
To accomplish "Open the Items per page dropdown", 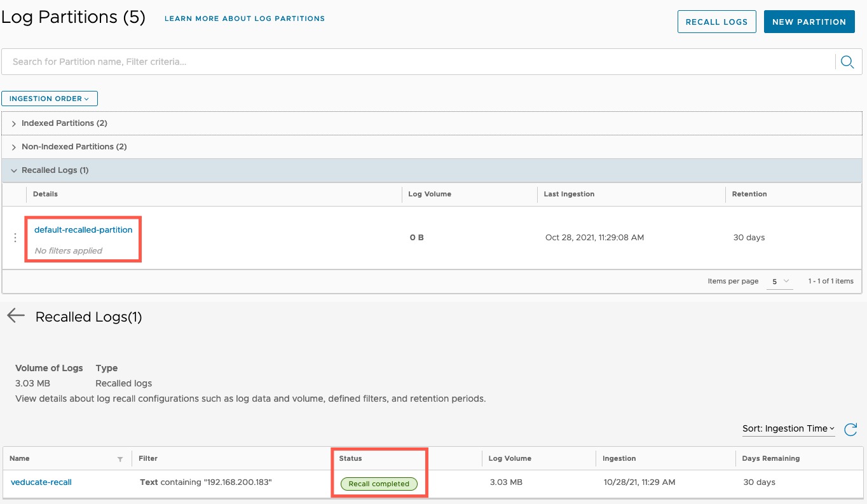I will (x=780, y=281).
